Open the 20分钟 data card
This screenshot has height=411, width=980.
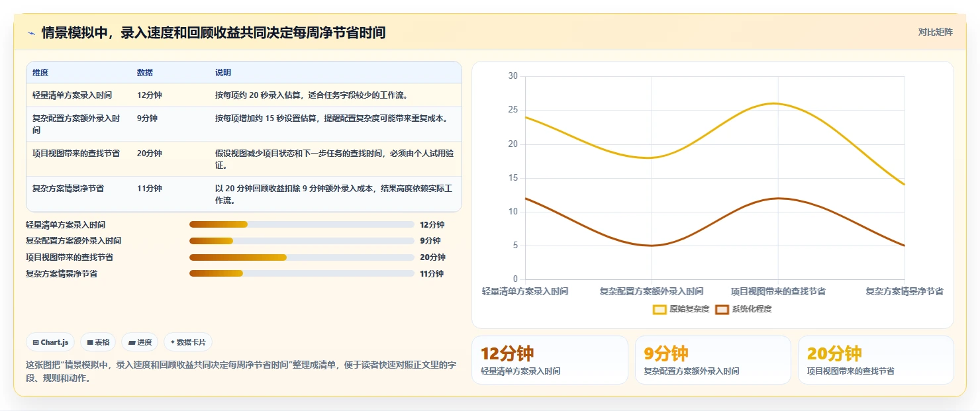click(876, 360)
